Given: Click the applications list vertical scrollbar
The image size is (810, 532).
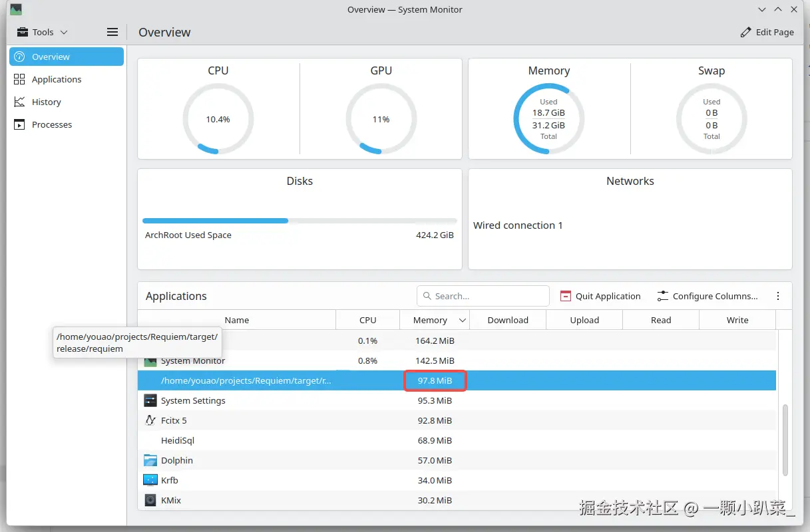Looking at the screenshot, I should (x=785, y=439).
